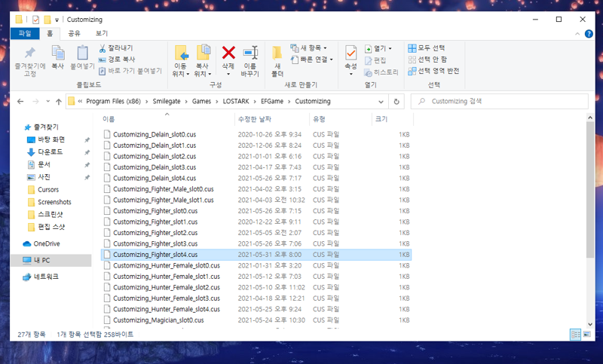Open New item (새 항목) dropdown

[309, 48]
